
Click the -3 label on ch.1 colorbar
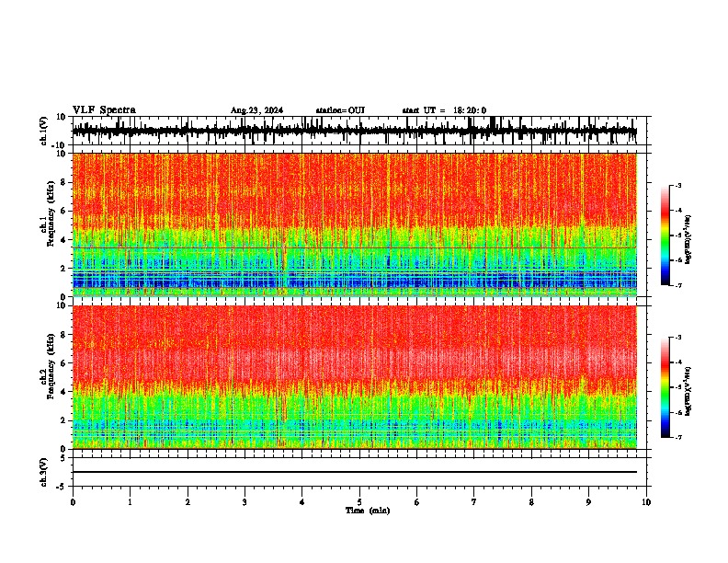click(677, 185)
